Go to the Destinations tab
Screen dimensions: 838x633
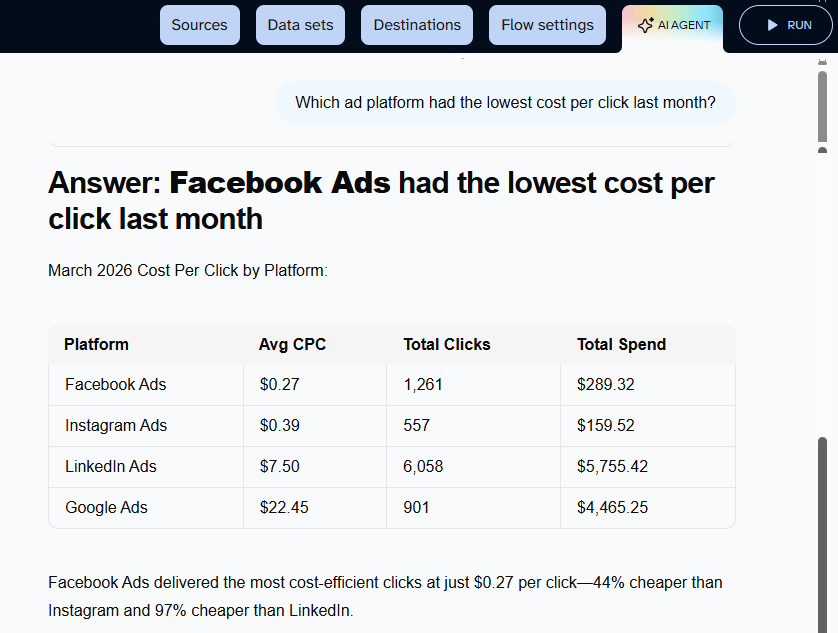pyautogui.click(x=417, y=25)
